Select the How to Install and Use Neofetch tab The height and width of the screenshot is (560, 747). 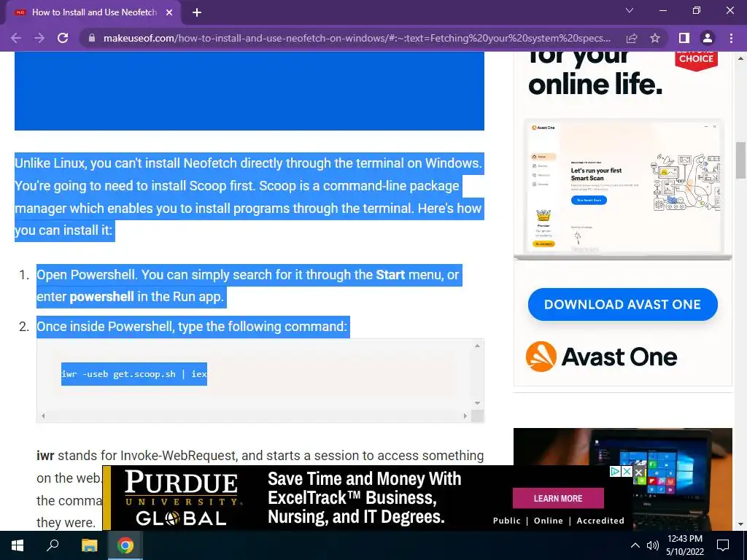tap(94, 13)
